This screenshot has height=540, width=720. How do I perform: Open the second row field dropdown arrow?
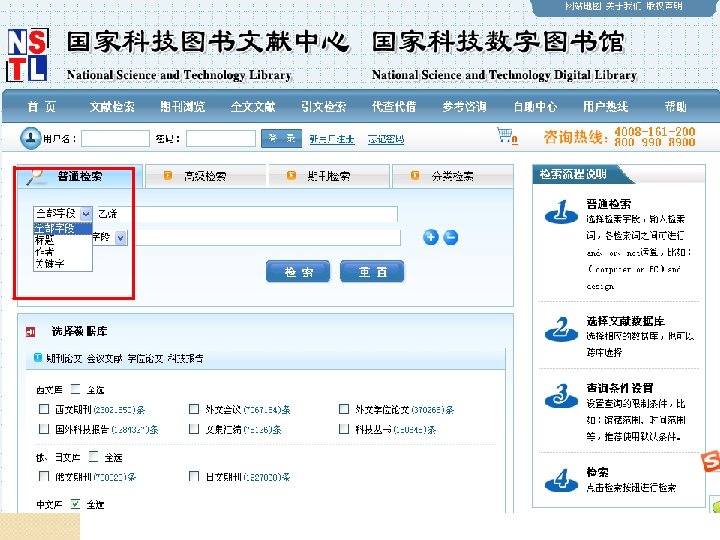click(121, 238)
